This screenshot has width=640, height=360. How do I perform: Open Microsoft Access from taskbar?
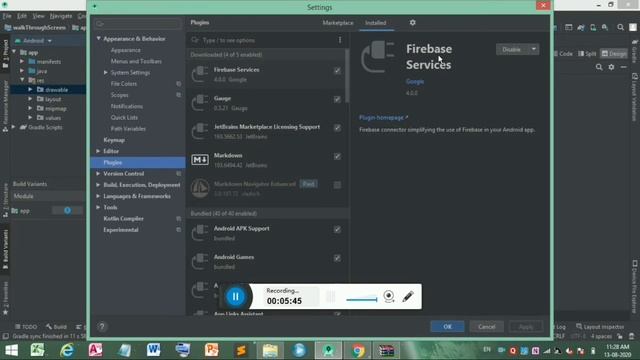pos(96,350)
